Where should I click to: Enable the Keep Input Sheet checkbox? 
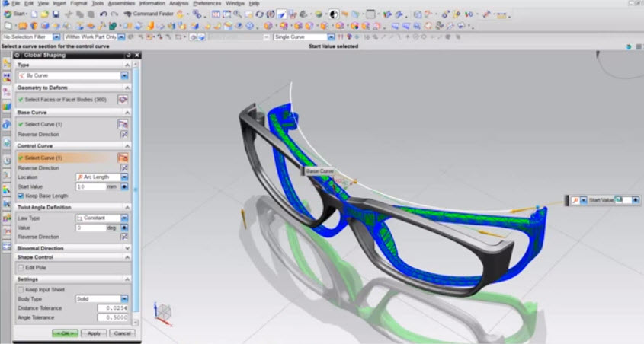coord(21,289)
